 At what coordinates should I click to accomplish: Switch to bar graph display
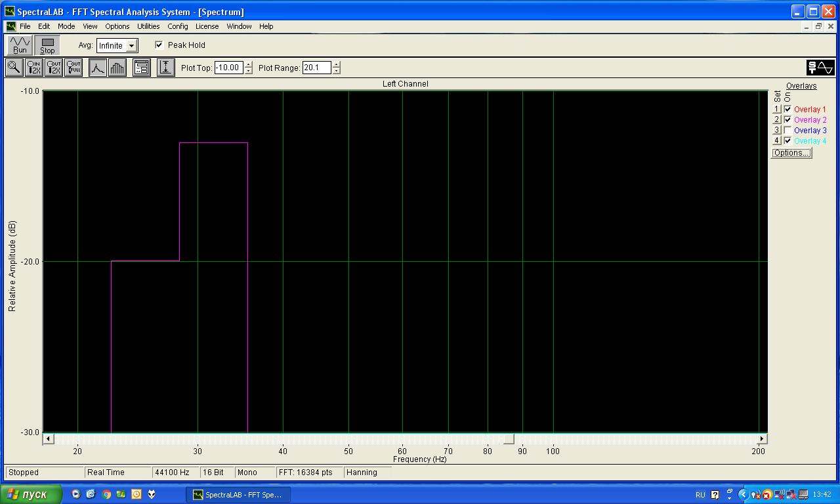117,68
